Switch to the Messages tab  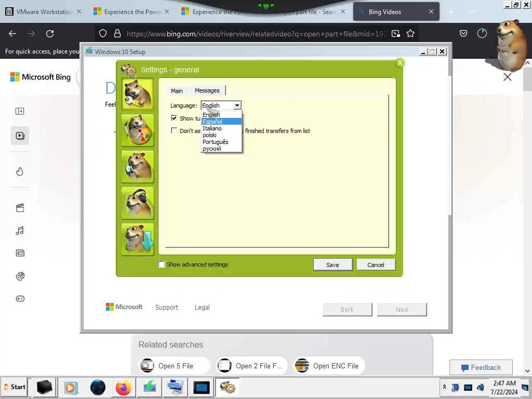pos(207,90)
